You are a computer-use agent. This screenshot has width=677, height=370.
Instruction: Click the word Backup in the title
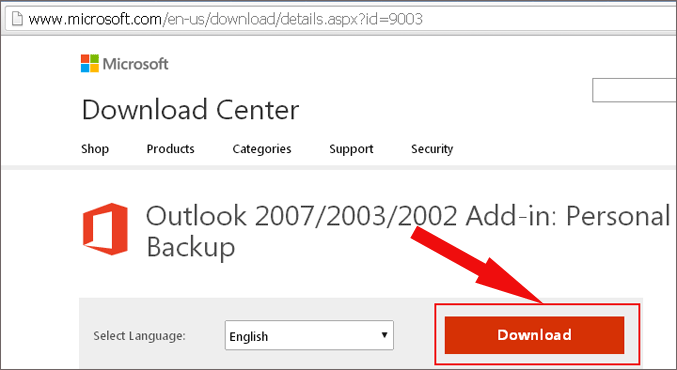(190, 247)
